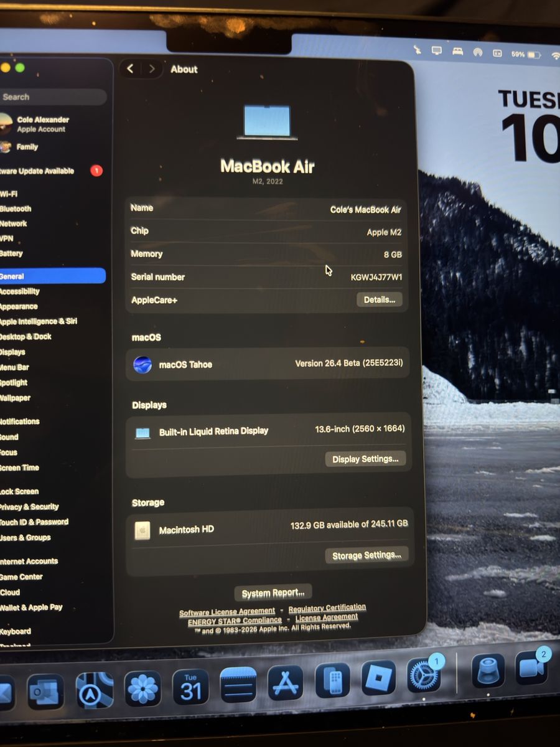Open the Software License Agreement link

[x=227, y=612]
